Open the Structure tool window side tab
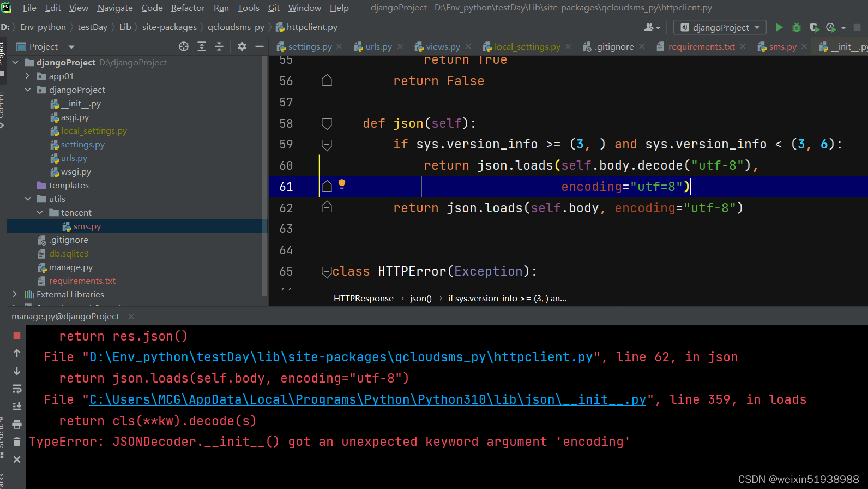The height and width of the screenshot is (489, 868). point(2,437)
